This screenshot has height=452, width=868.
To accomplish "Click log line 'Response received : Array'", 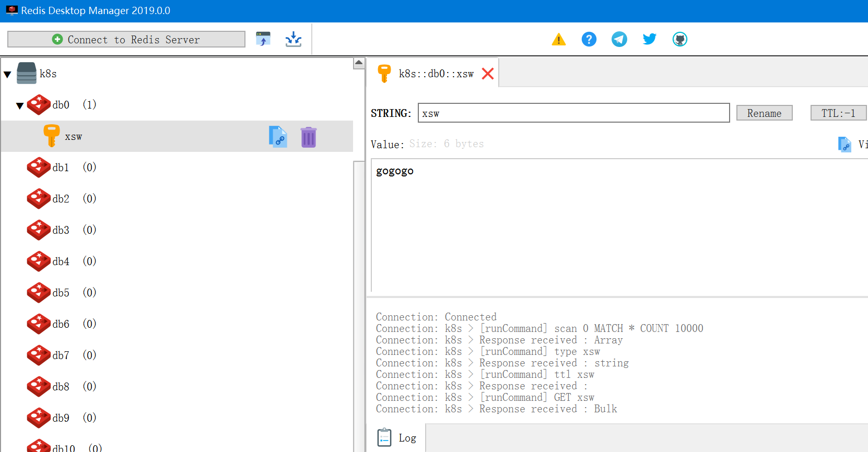I will pyautogui.click(x=499, y=340).
